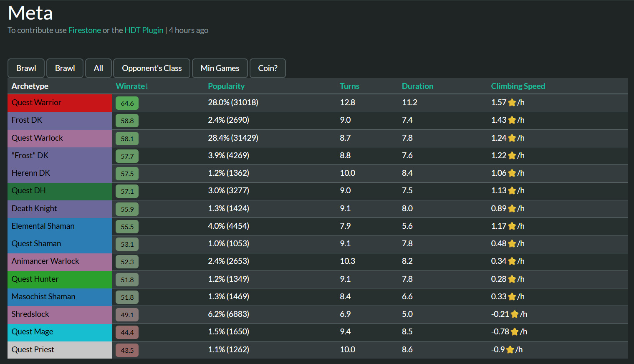
Task: Click the star icon in Quest Warrior row
Action: point(512,103)
